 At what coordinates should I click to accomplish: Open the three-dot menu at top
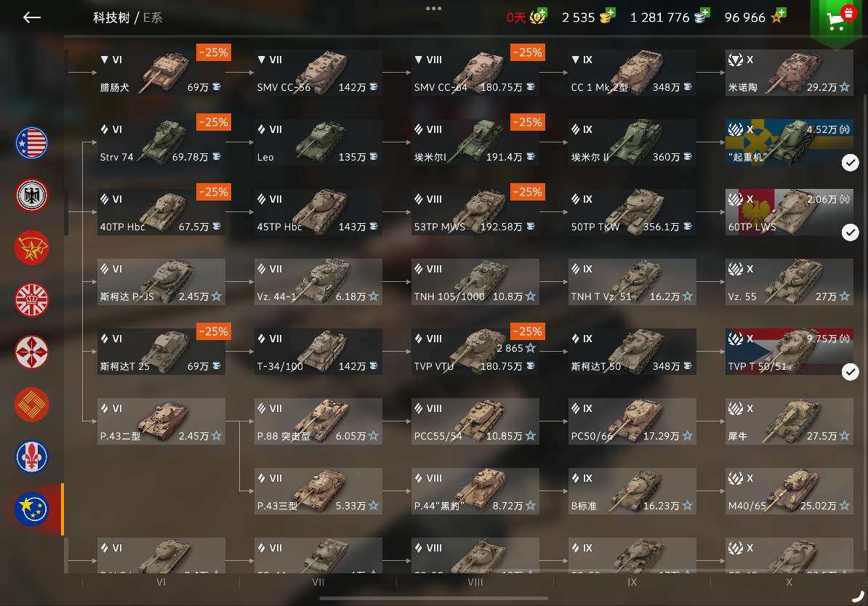pos(433,8)
